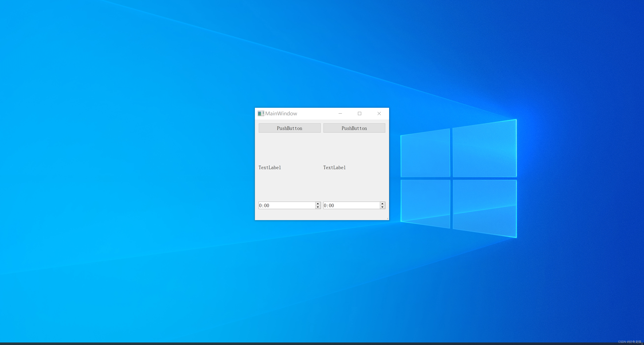This screenshot has height=345, width=644.
Task: Click the resize grip in window corner
Action: (x=388, y=219)
